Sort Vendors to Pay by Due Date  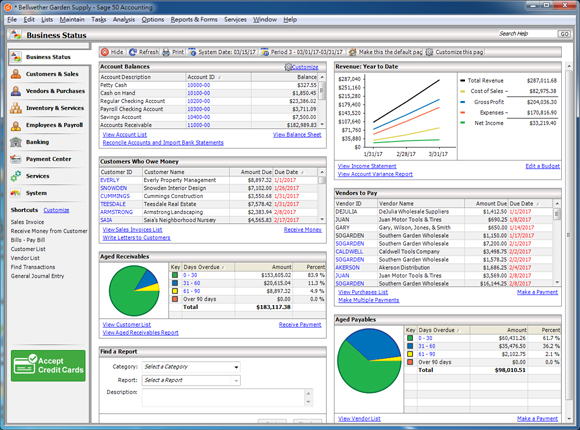tap(530, 204)
